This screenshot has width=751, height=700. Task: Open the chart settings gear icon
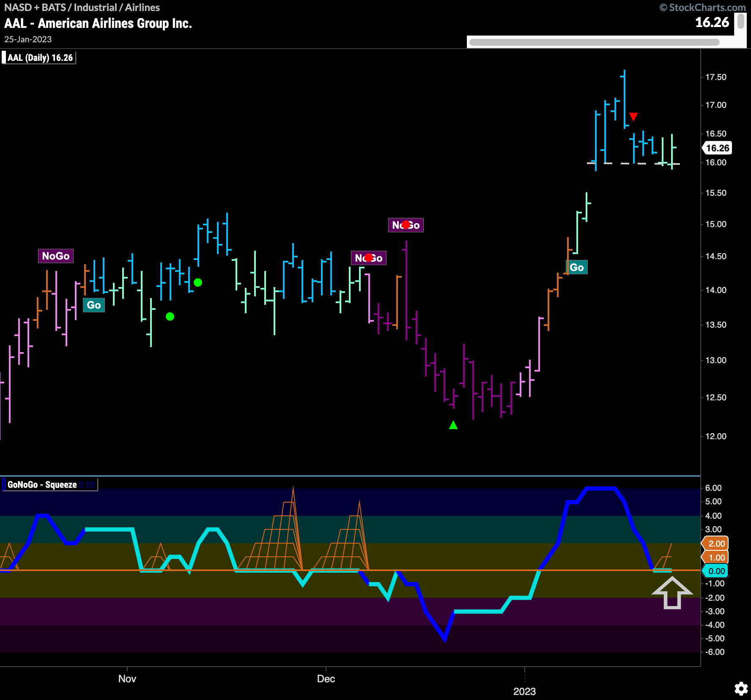coord(741,689)
